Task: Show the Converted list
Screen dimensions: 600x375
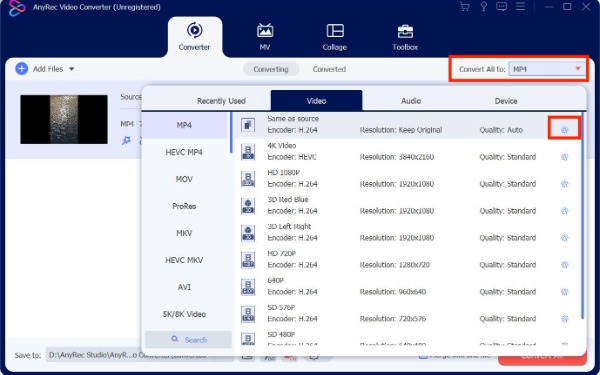Action: point(329,69)
